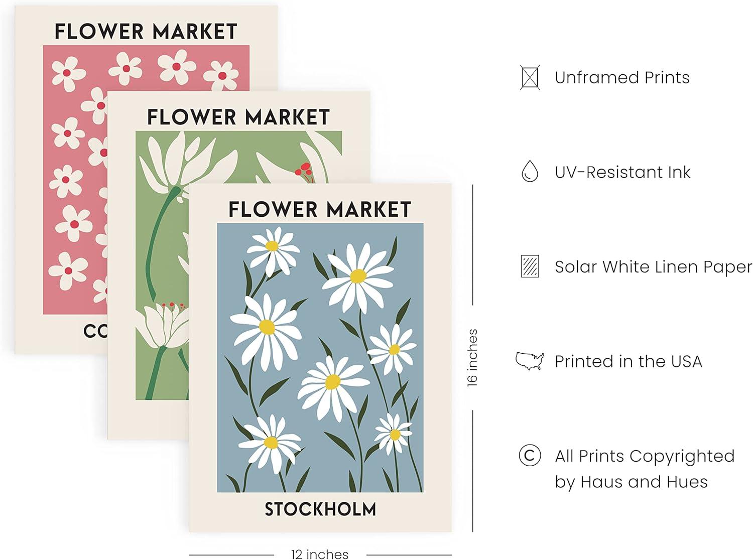Image resolution: width=753 pixels, height=560 pixels.
Task: Click the Printed in the USA label
Action: [628, 361]
